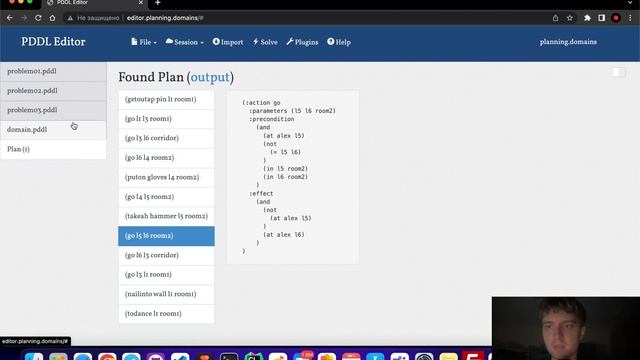The width and height of the screenshot is (640, 360).
Task: Switch to problem01.pddl file tab
Action: tap(53, 71)
